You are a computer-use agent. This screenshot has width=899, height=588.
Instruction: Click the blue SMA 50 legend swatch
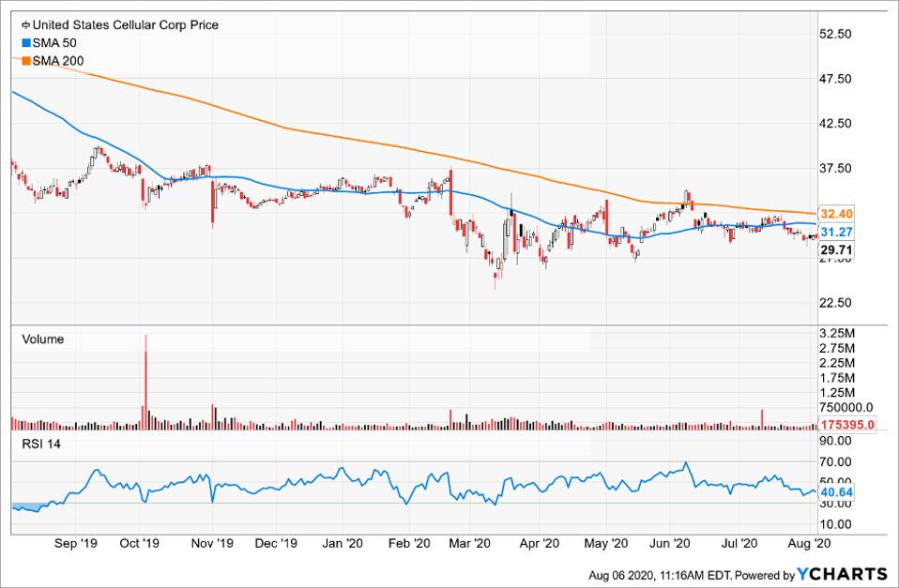pos(25,43)
